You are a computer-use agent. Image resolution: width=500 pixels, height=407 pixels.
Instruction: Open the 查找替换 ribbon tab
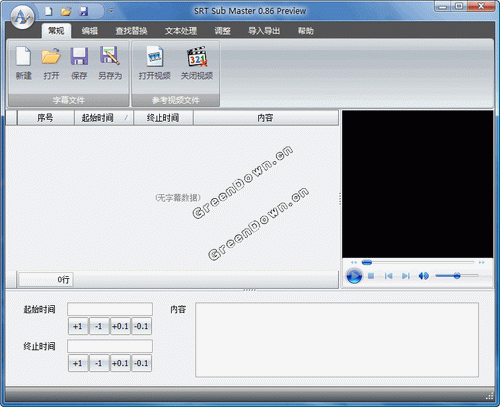[131, 31]
